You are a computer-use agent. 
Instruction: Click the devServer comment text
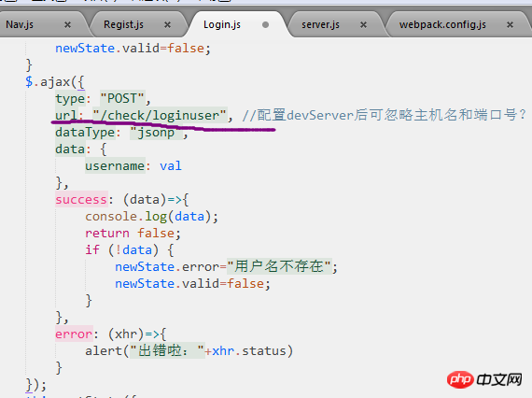(385, 115)
